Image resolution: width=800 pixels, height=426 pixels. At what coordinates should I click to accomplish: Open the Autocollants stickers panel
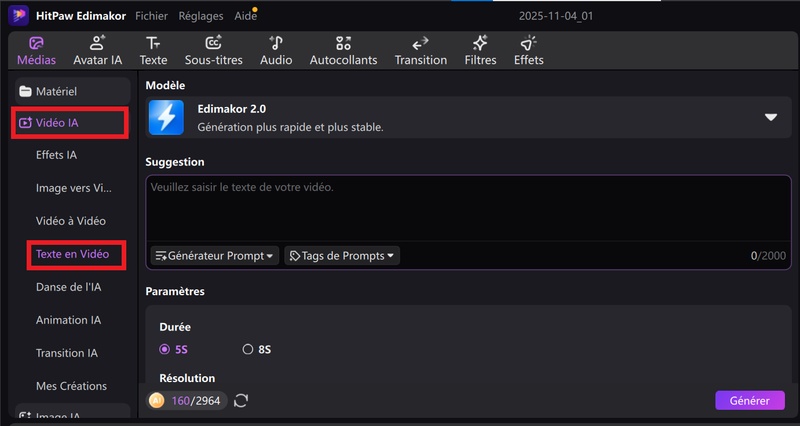[x=343, y=51]
